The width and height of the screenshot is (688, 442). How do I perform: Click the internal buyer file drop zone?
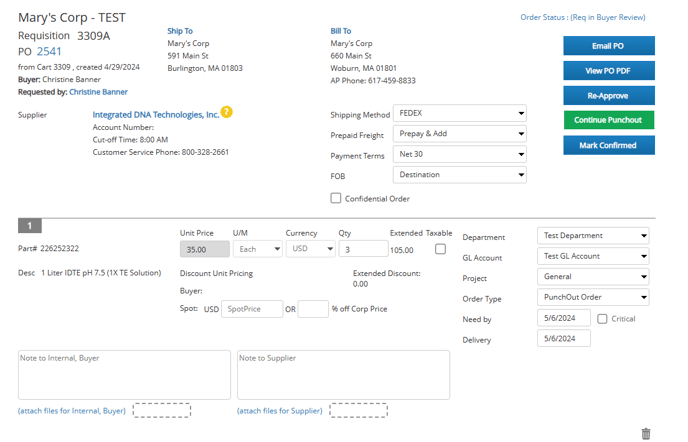pos(162,410)
